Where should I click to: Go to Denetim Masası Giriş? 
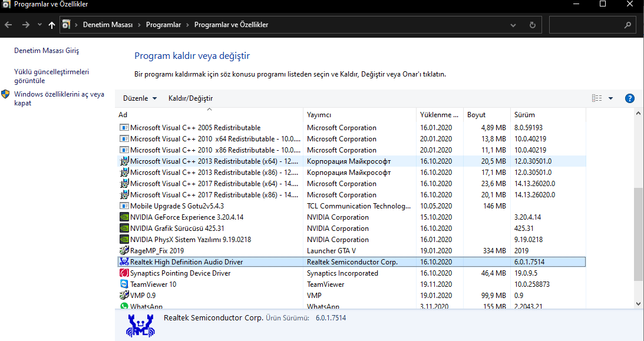(x=47, y=51)
